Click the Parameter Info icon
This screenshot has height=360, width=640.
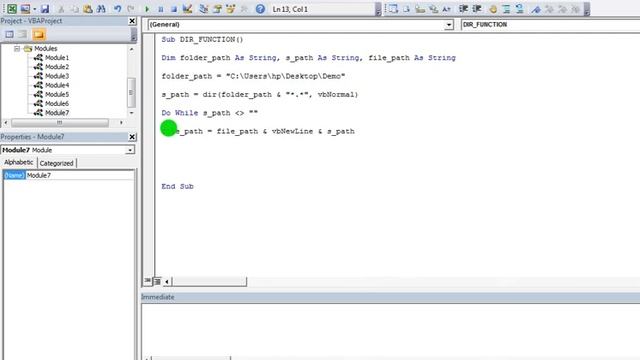click(x=433, y=9)
